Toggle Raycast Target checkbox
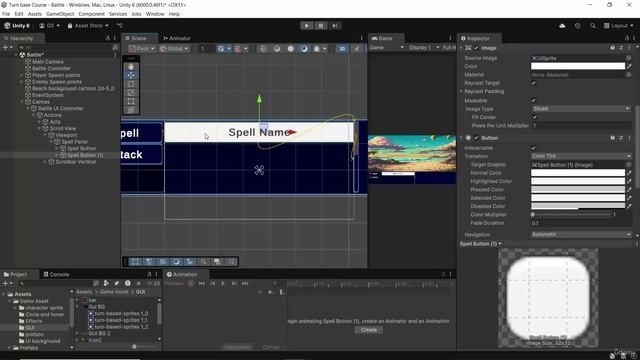The image size is (640, 360). pos(533,83)
